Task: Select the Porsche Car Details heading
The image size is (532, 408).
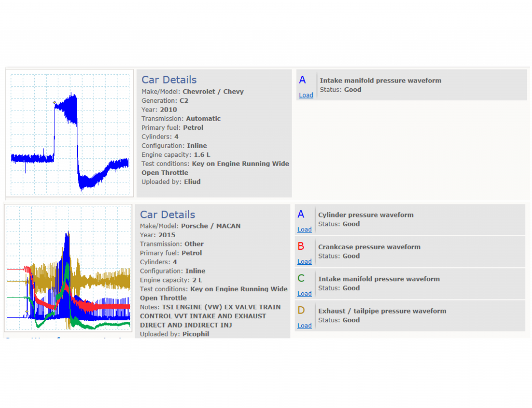Action: (x=168, y=214)
